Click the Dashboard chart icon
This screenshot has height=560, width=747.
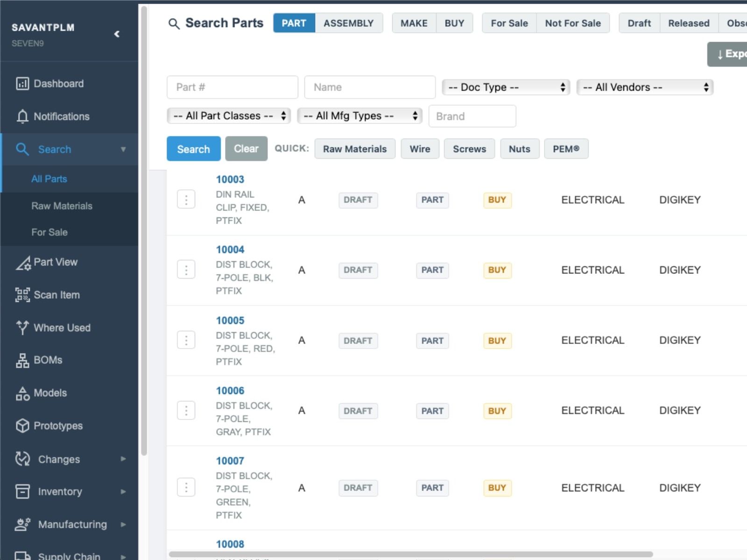[22, 84]
